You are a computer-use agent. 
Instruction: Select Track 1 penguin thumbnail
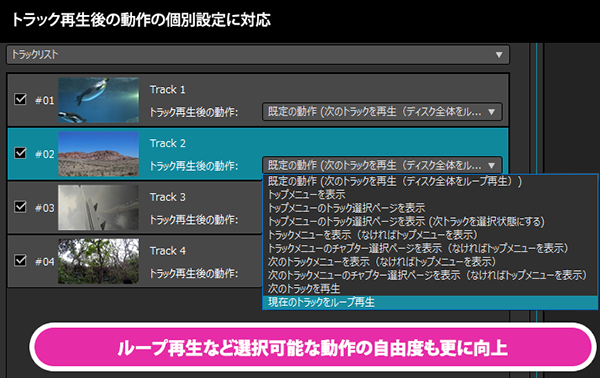[98, 100]
